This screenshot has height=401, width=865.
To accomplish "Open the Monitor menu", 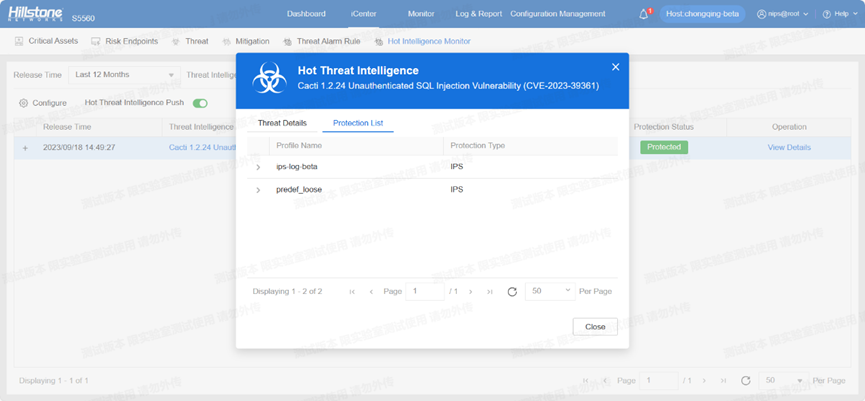I will tap(421, 14).
